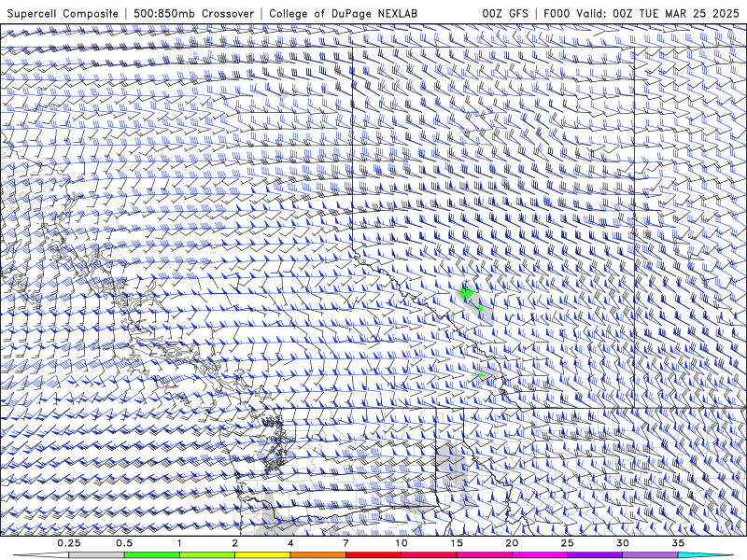
Task: Select the gray 0.25–0.5 legend swatch
Action: 97,555
